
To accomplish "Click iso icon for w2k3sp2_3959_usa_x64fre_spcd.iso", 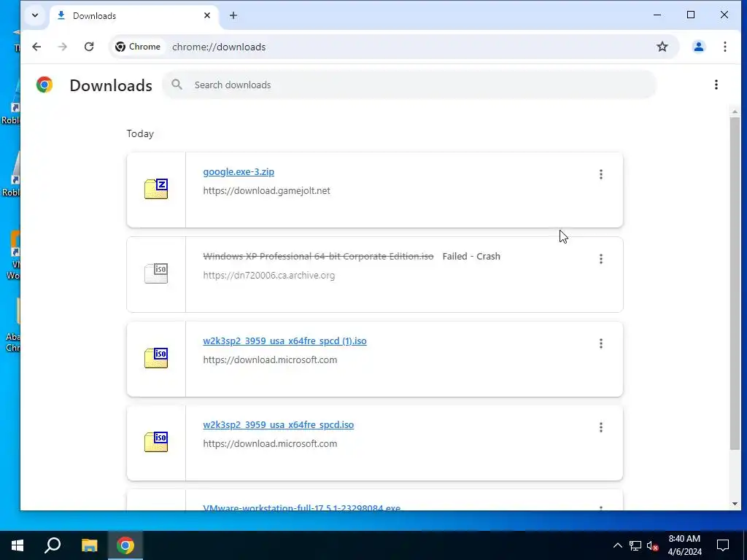I will coord(156,442).
